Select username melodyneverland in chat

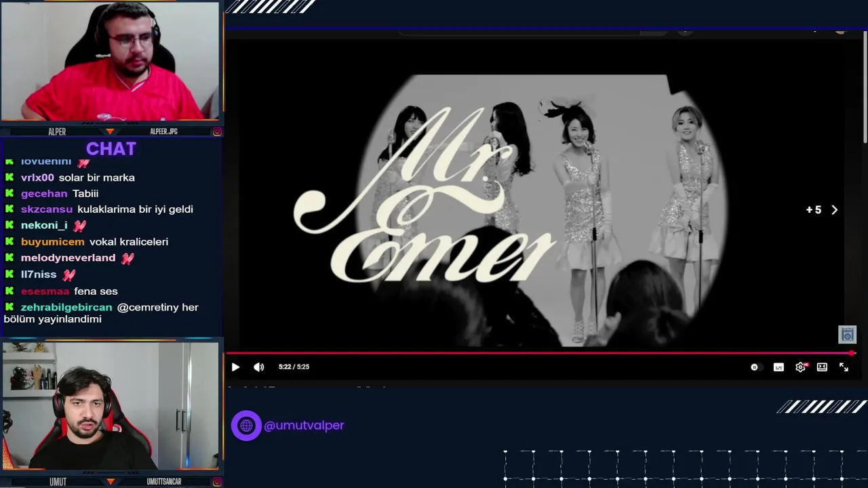68,258
